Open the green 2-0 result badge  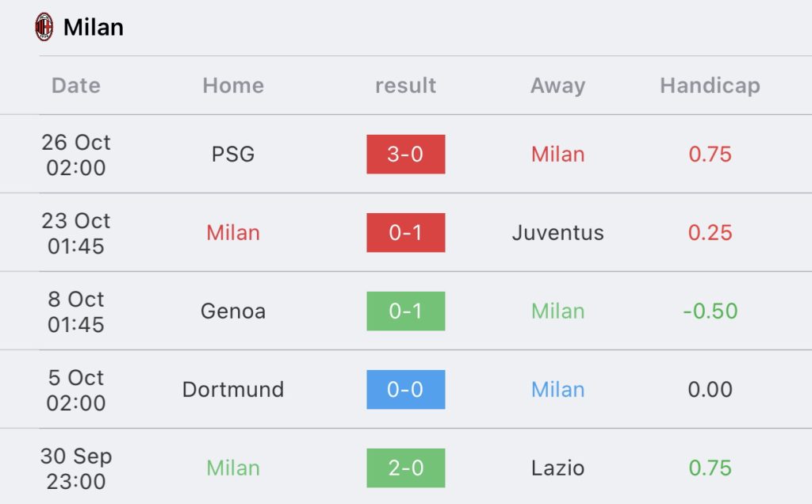pos(405,468)
